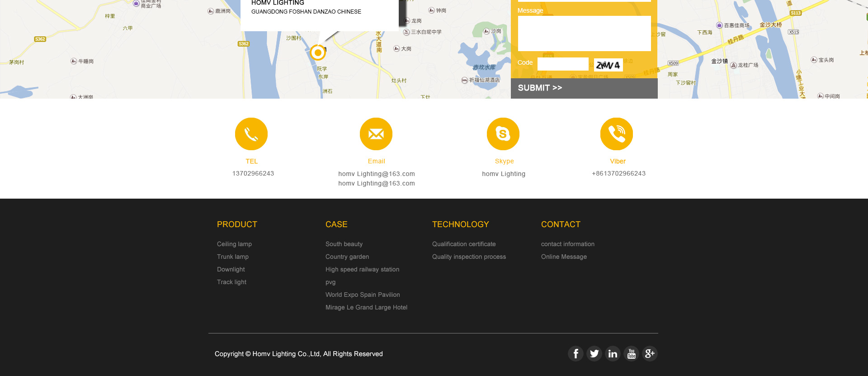Open the TECHNOLOGY footer heading
Image resolution: width=868 pixels, height=376 pixels.
pos(460,224)
